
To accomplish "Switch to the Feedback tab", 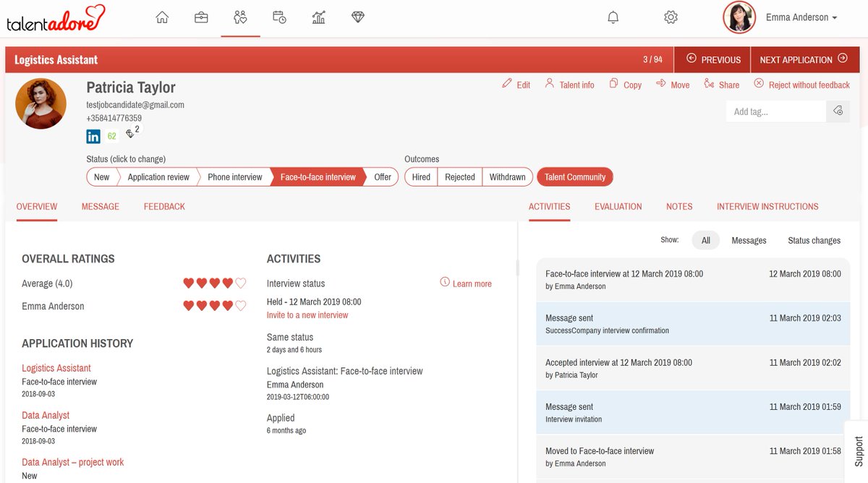I will tap(164, 206).
